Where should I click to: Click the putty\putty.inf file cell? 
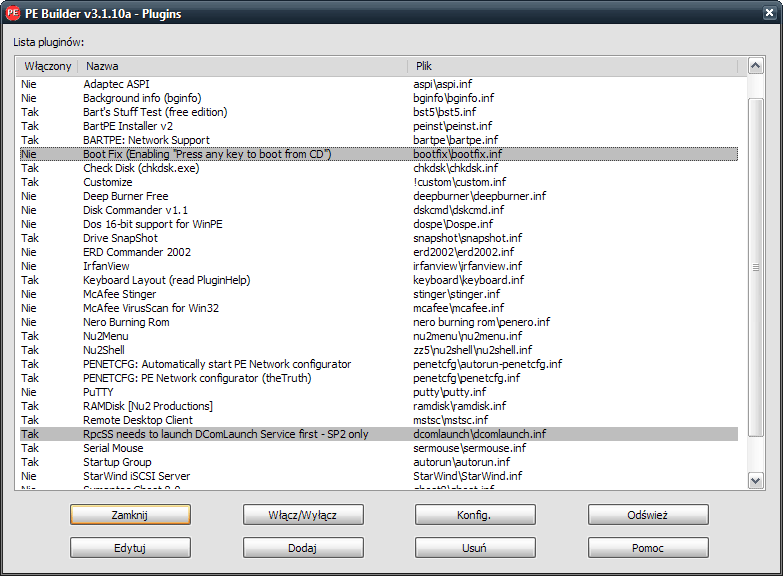[x=449, y=392]
